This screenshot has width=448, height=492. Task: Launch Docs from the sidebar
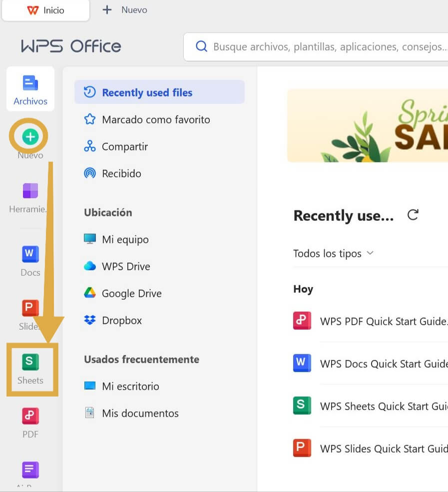[x=30, y=261]
